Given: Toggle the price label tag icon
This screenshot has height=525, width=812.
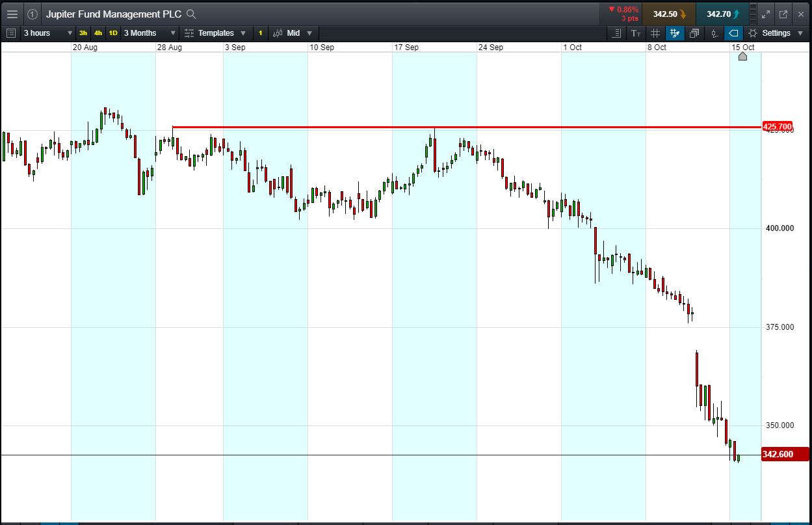Looking at the screenshot, I should coord(733,33).
